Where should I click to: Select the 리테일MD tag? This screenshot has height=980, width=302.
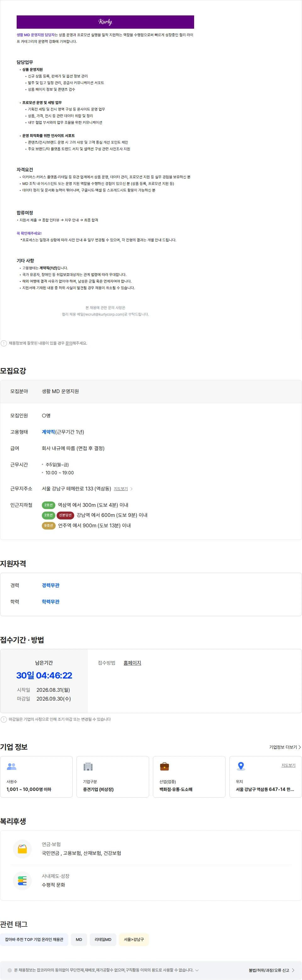[103, 940]
